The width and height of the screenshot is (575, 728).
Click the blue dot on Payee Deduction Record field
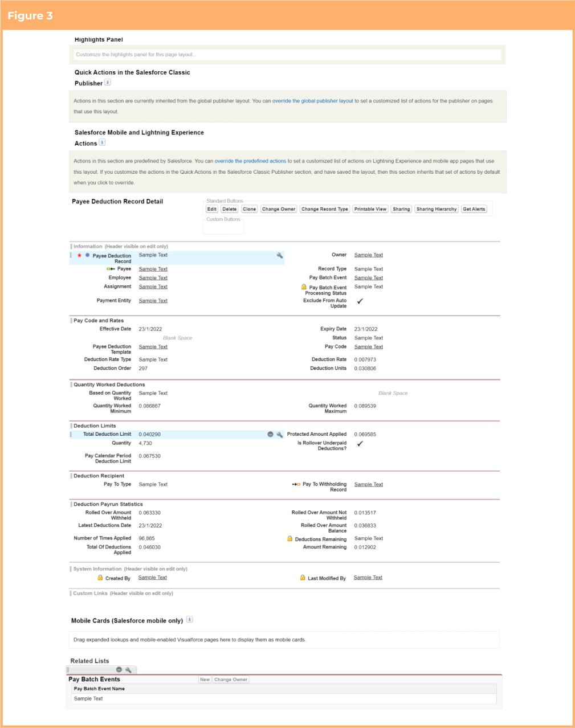[x=87, y=255]
